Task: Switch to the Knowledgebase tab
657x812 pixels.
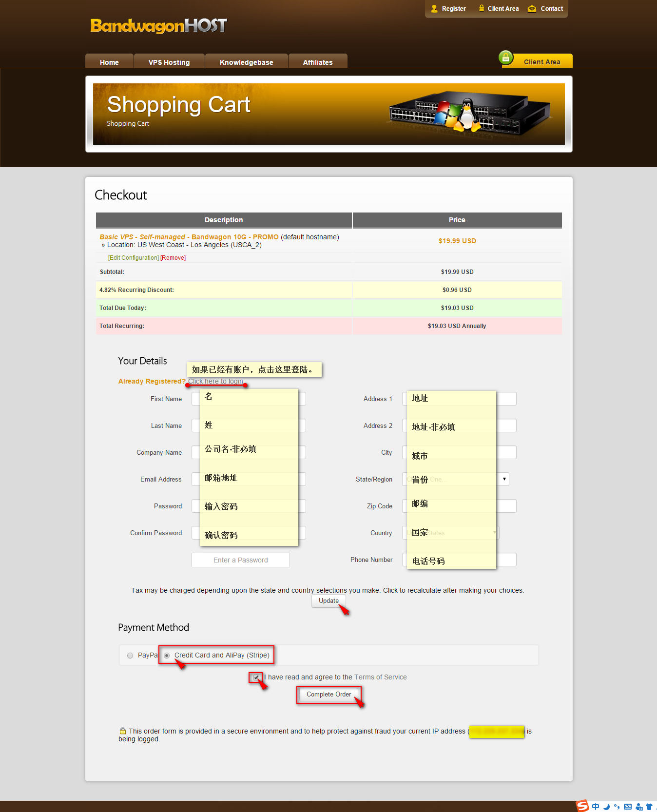Action: pos(246,62)
